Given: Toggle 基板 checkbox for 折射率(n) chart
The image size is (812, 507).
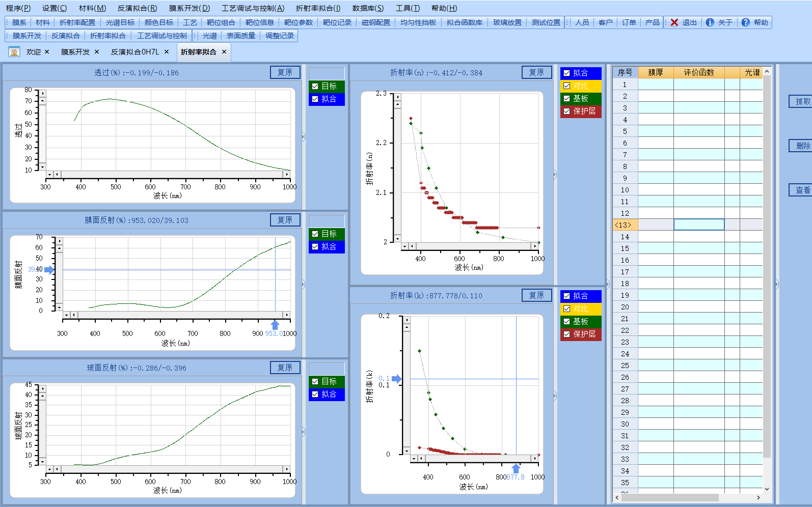Looking at the screenshot, I should pyautogui.click(x=566, y=99).
